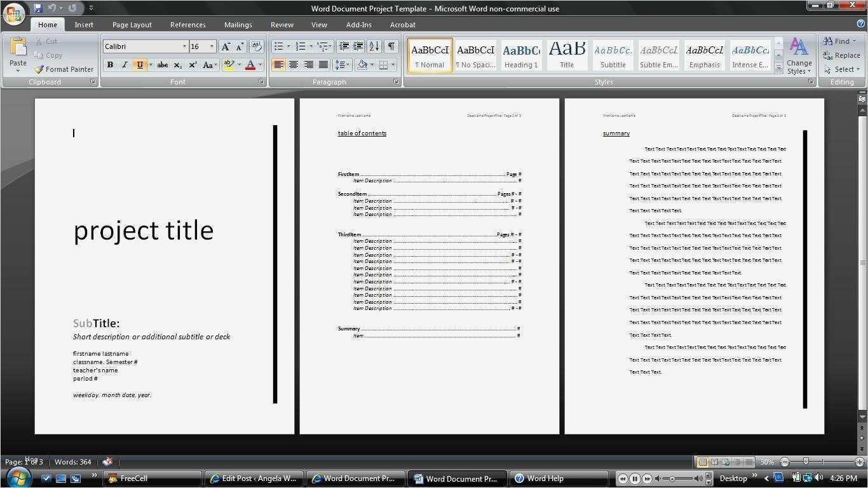Image resolution: width=868 pixels, height=488 pixels.
Task: Open the References ribbon tab
Action: click(x=187, y=25)
